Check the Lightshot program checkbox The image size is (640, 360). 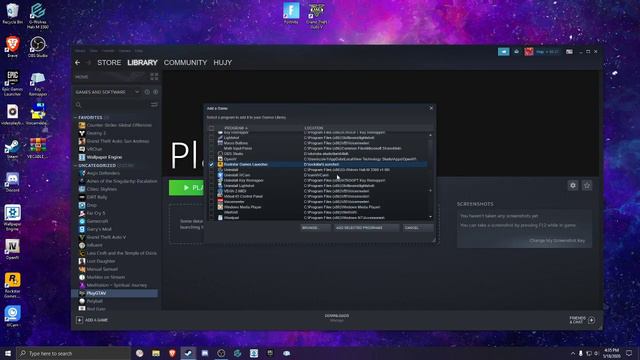pyautogui.click(x=211, y=138)
